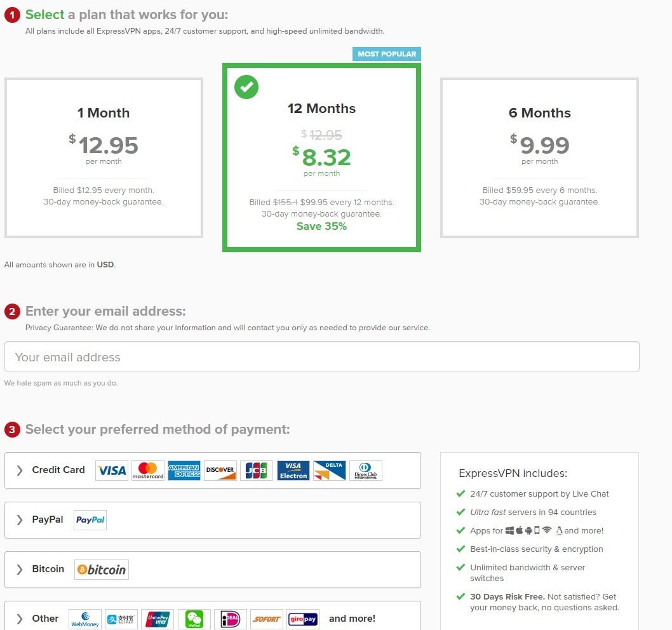Choose the Other payment label
Image resolution: width=672 pixels, height=630 pixels.
(46, 619)
